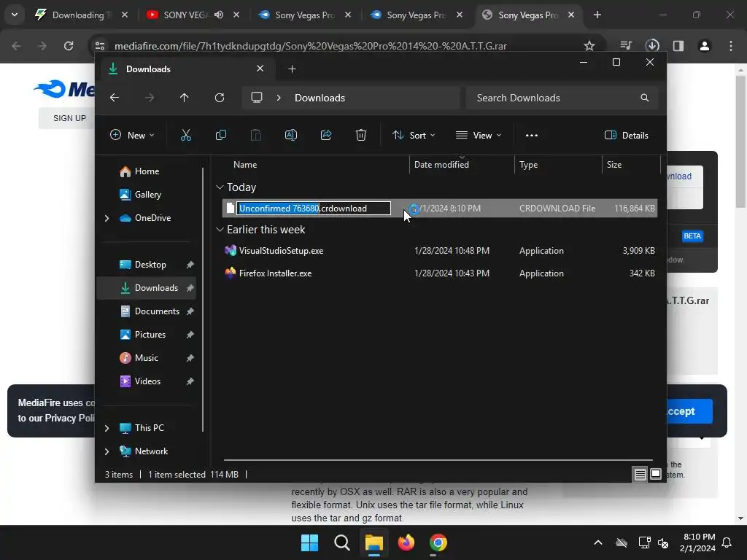Click the Size column header

631,165
